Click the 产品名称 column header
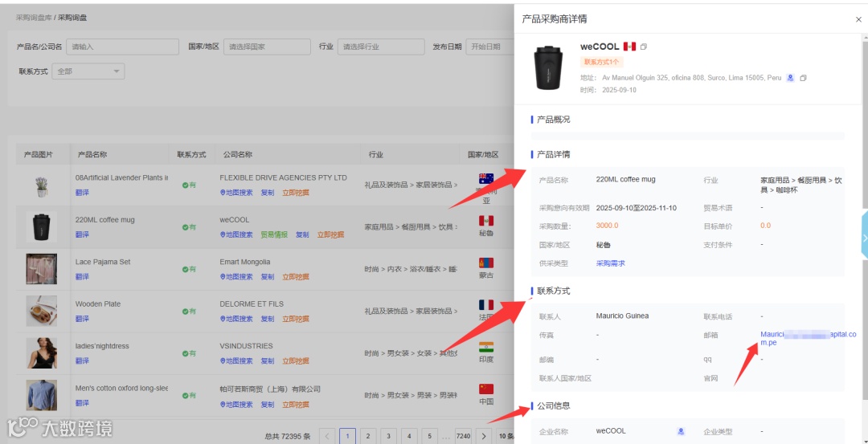The height and width of the screenshot is (444, 868). click(92, 154)
